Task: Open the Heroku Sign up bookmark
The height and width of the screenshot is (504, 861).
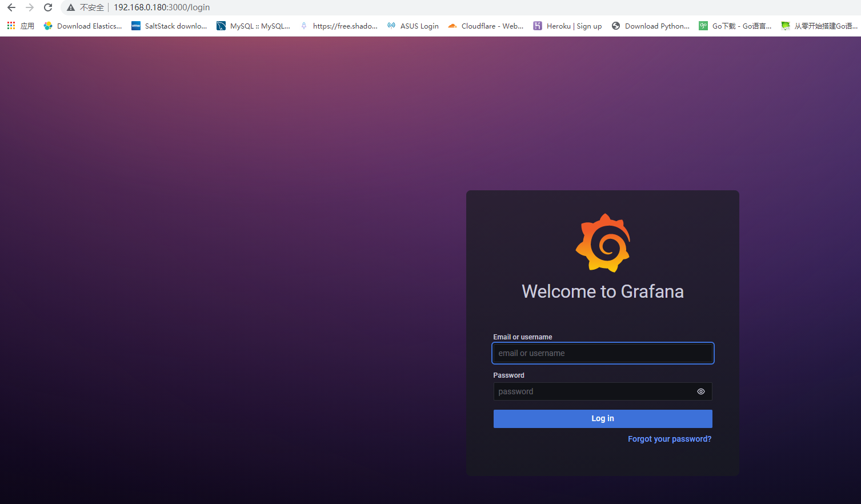Action: pyautogui.click(x=567, y=26)
